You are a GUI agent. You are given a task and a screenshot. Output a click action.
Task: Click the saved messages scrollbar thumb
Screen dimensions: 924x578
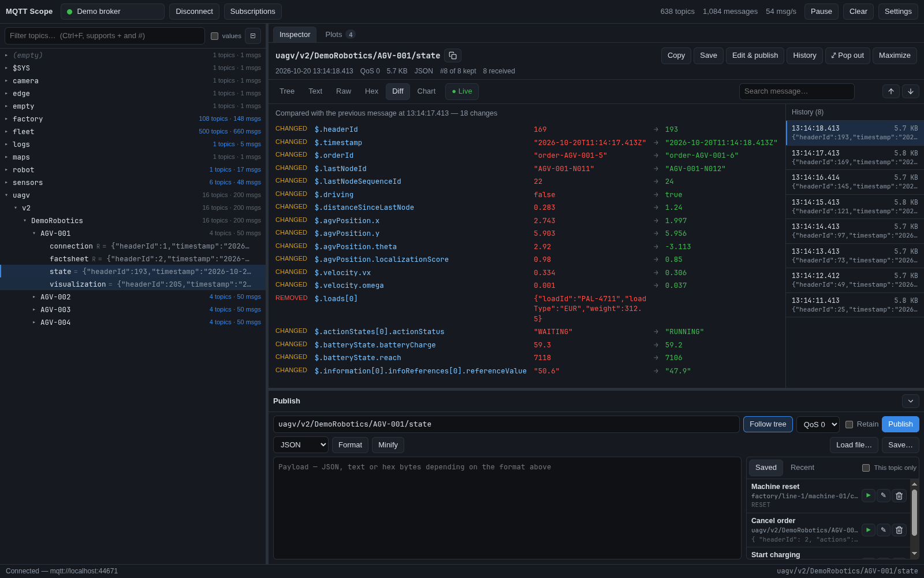914,512
